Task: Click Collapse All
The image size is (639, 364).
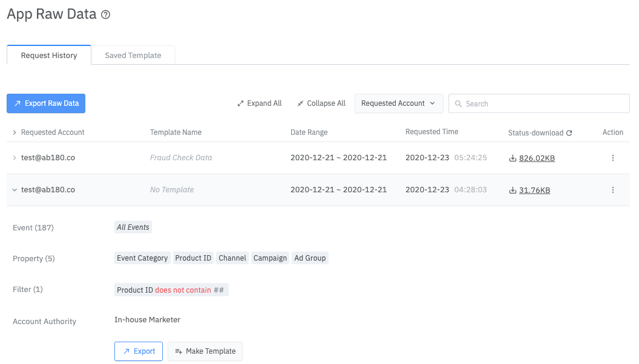Action: click(x=321, y=103)
